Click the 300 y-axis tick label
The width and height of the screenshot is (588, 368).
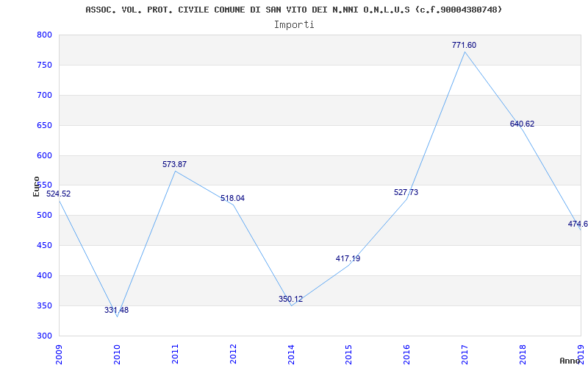pos(44,336)
